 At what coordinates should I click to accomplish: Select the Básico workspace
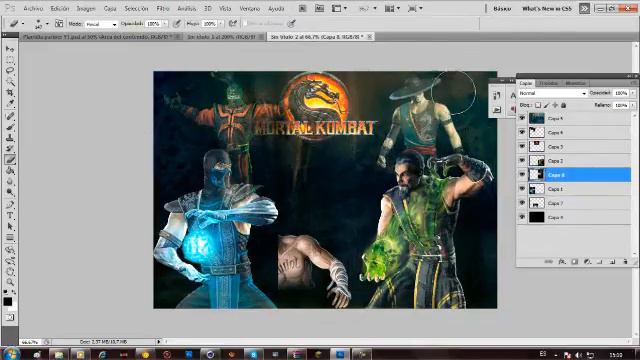click(x=502, y=8)
